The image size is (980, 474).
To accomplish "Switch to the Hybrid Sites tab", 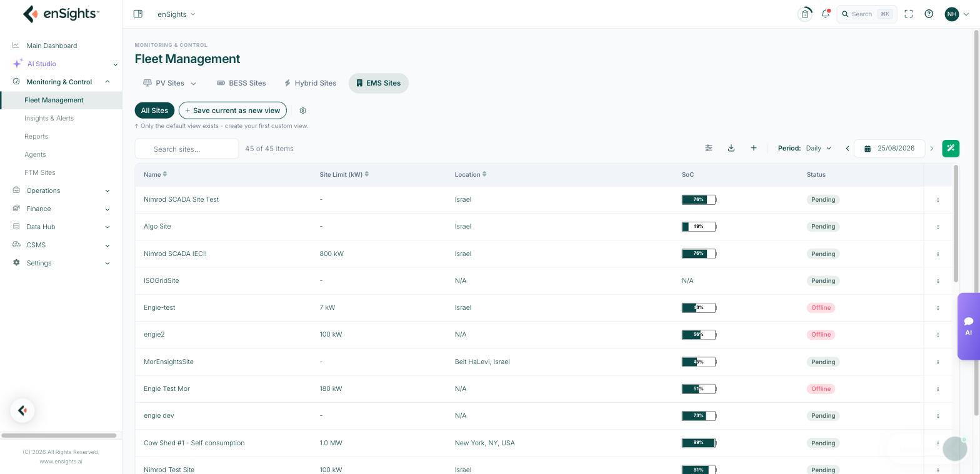I will click(310, 83).
